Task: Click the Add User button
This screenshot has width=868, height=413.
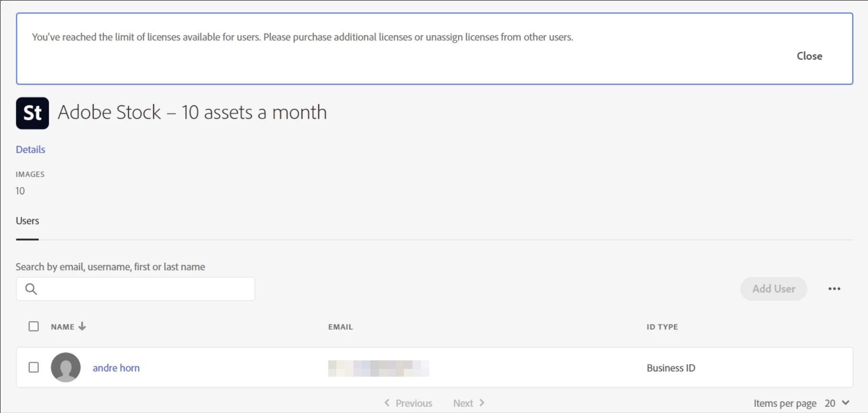Action: 774,289
